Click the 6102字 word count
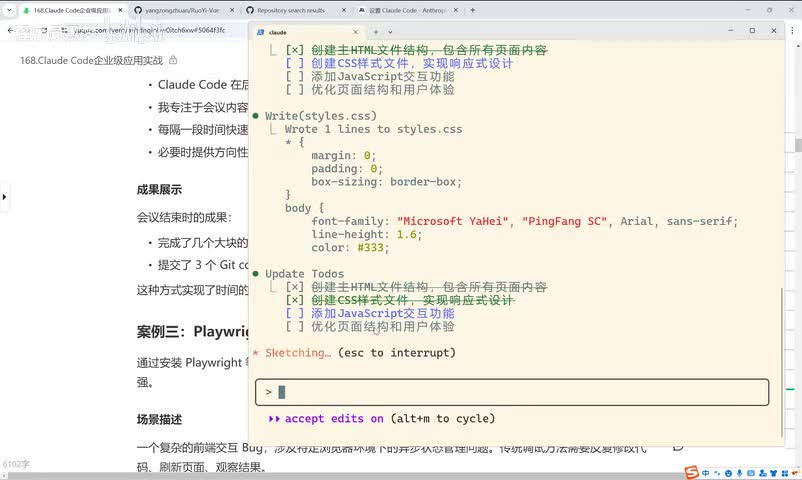802x480 pixels. point(16,464)
